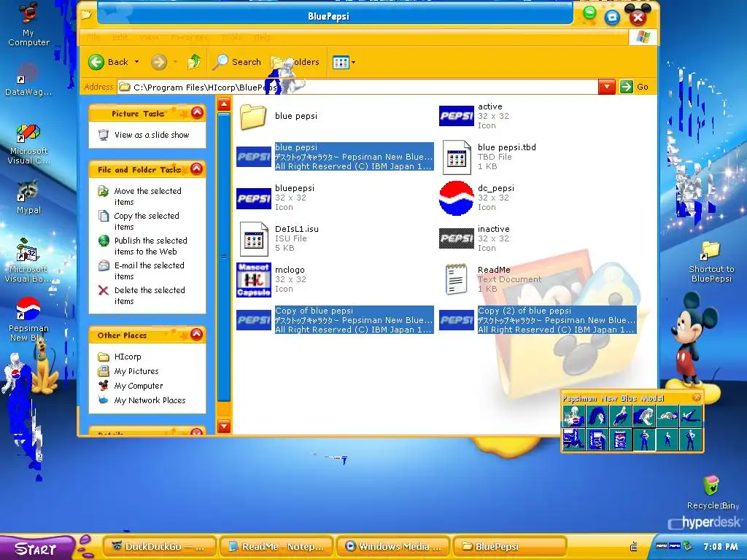Open the Favorites menu

click(x=189, y=37)
